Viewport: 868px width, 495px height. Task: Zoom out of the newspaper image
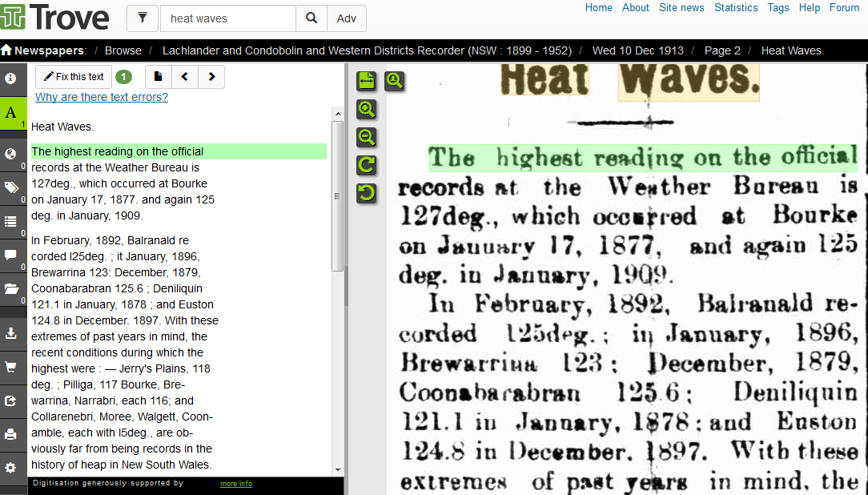click(x=366, y=137)
